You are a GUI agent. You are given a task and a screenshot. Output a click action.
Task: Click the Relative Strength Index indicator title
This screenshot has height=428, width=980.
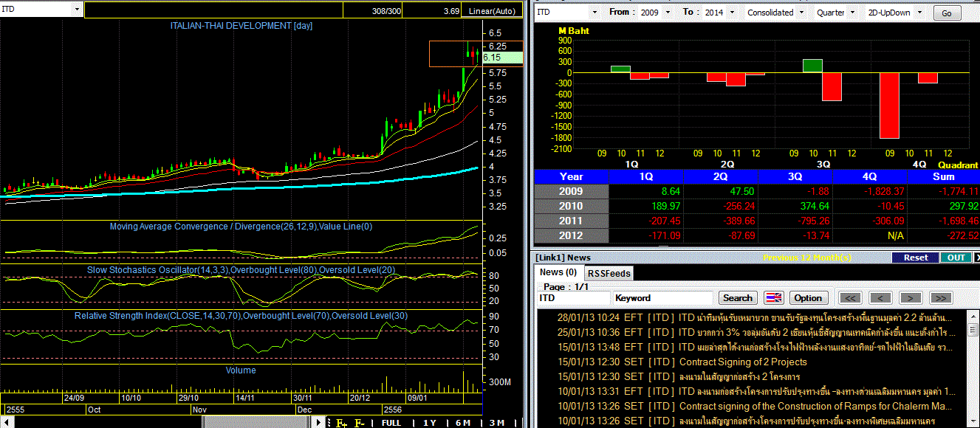click(241, 316)
